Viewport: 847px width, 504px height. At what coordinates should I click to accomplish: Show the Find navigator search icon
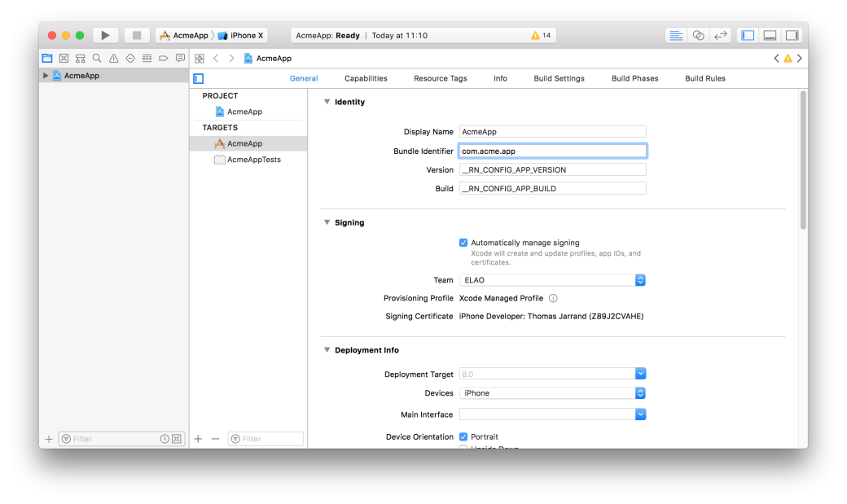point(97,59)
